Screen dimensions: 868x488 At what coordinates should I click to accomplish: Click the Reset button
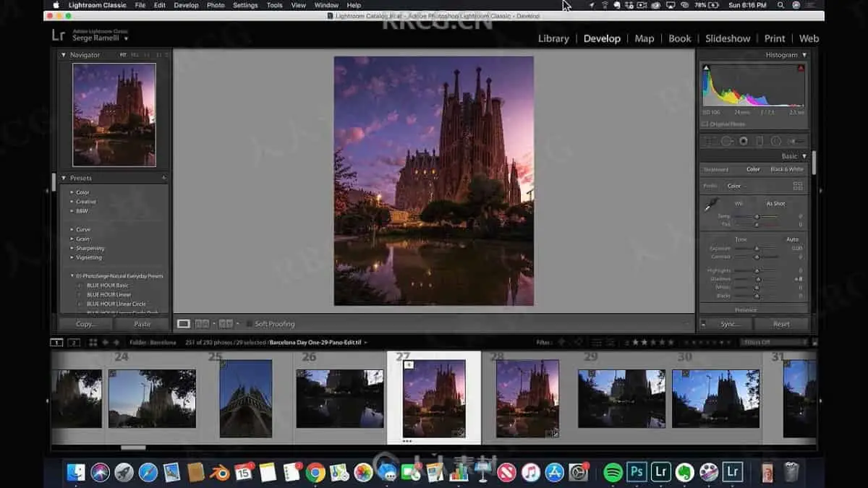click(781, 324)
